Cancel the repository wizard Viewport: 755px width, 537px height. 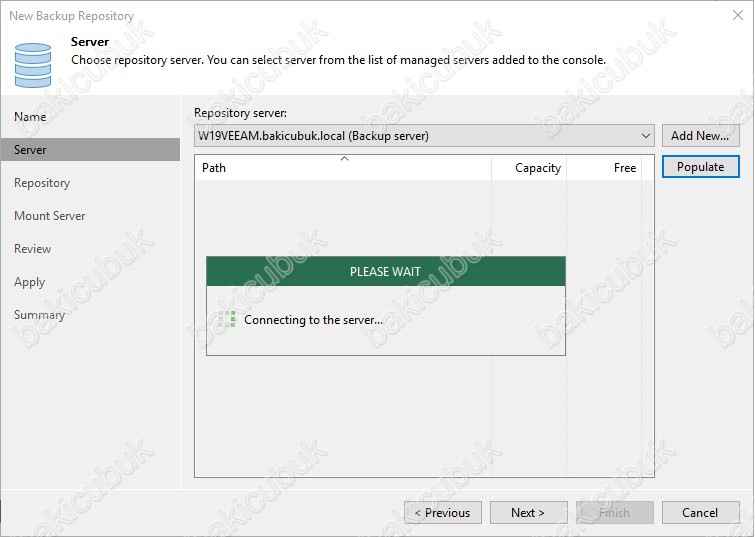[x=701, y=512]
